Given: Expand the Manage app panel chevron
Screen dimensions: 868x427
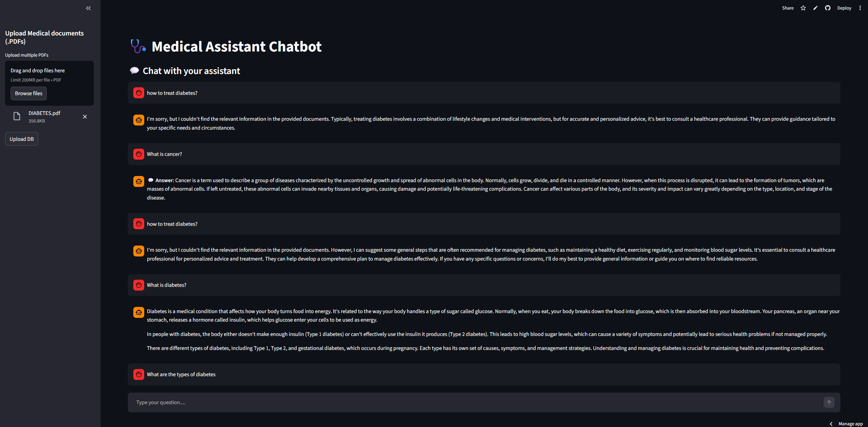Looking at the screenshot, I should pyautogui.click(x=831, y=424).
